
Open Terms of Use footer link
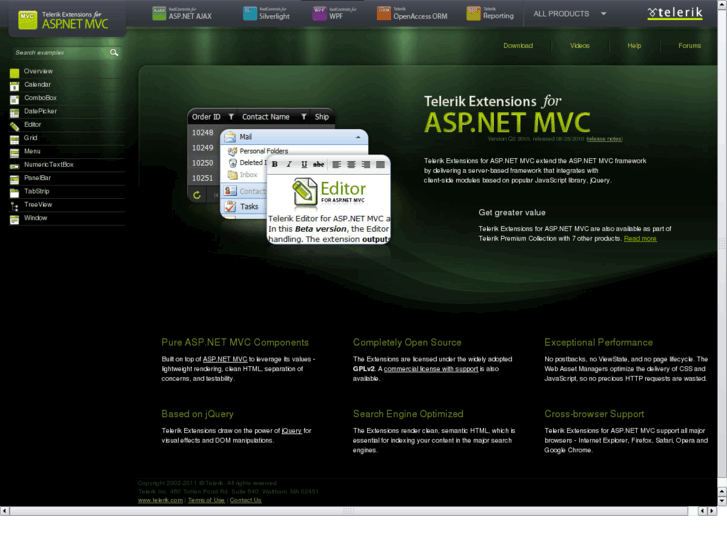[206, 500]
